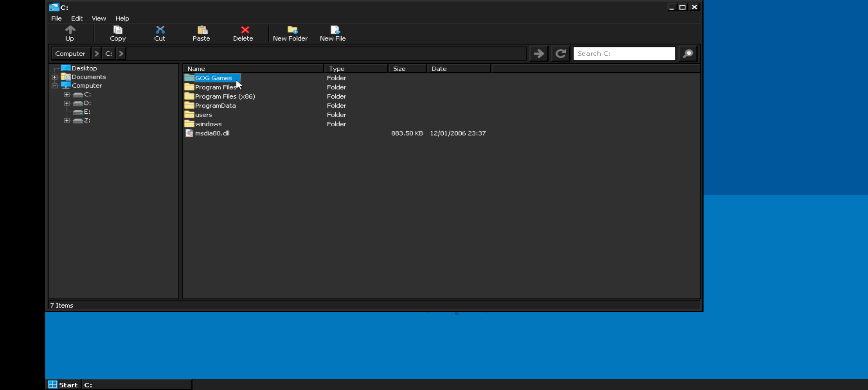Viewport: 868px width, 390px height.
Task: Collapse the Computer tree node
Action: [55, 86]
